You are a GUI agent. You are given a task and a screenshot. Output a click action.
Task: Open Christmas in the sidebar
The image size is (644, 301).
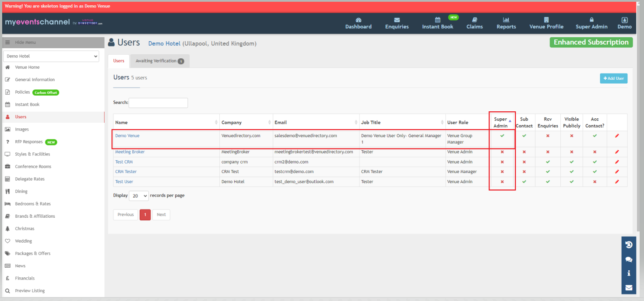25,229
